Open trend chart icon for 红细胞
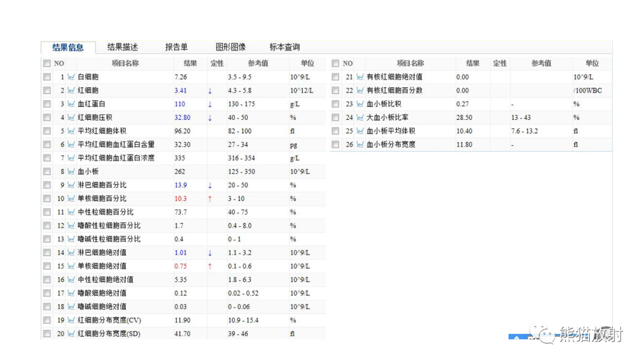 pyautogui.click(x=71, y=90)
